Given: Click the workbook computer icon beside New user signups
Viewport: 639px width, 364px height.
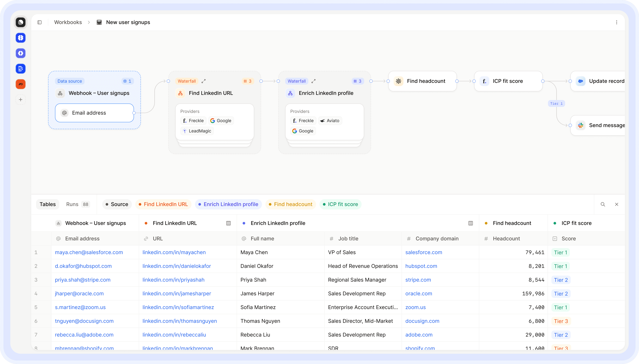Looking at the screenshot, I should pyautogui.click(x=99, y=22).
